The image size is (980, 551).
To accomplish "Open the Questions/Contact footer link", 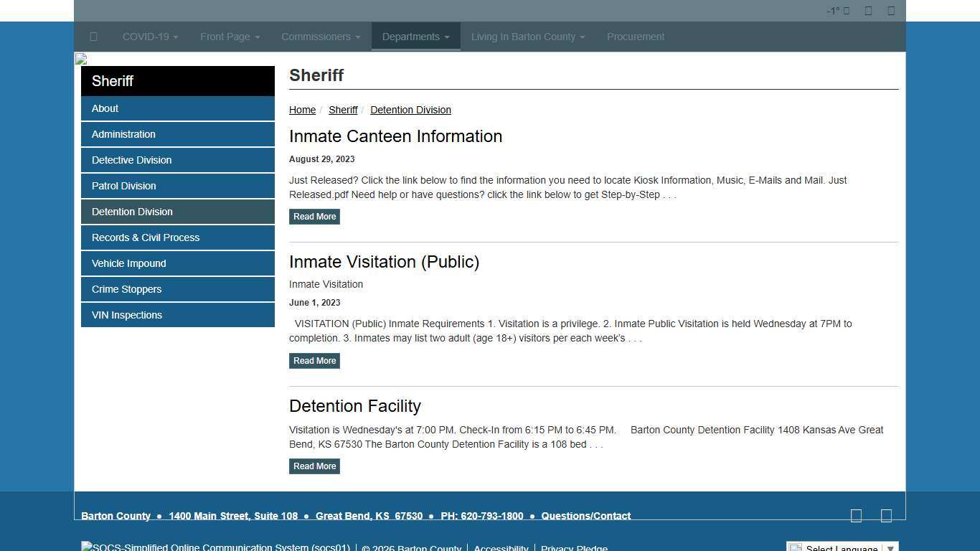I will point(585,516).
